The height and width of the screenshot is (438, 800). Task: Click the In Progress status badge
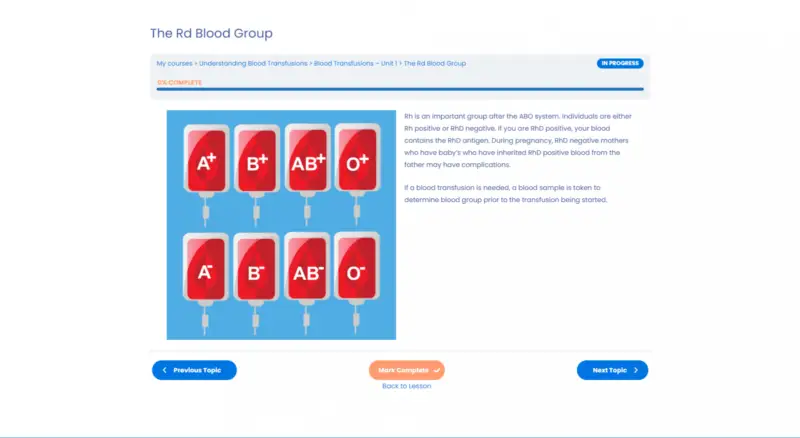[x=620, y=63]
